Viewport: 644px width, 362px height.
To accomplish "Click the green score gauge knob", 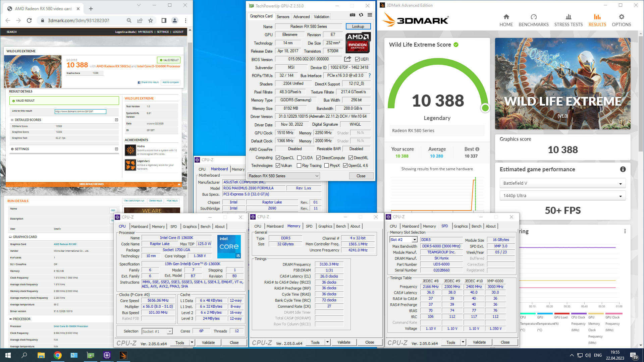I will 485,108.
